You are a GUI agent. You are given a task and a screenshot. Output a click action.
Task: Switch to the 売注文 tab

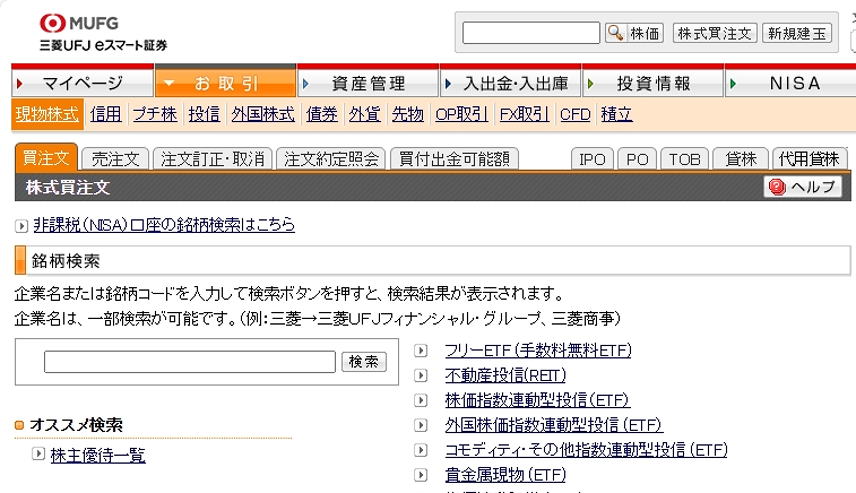(114, 158)
